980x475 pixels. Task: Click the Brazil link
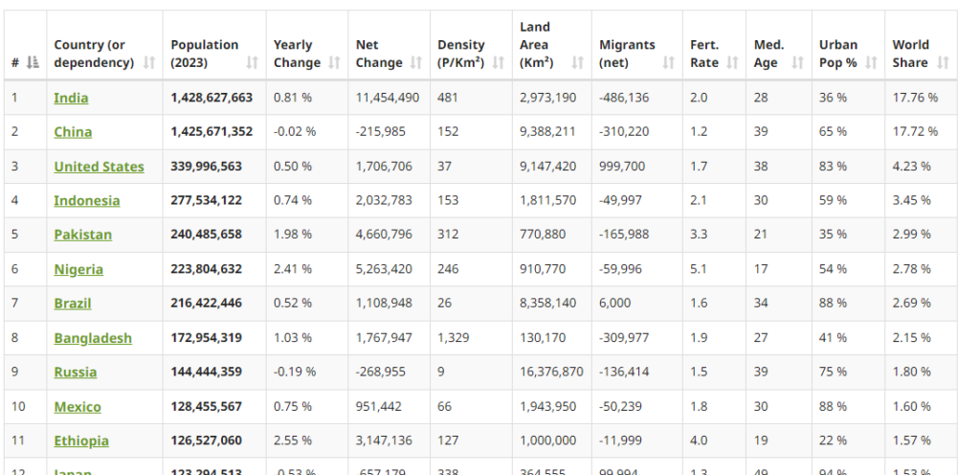tap(73, 304)
